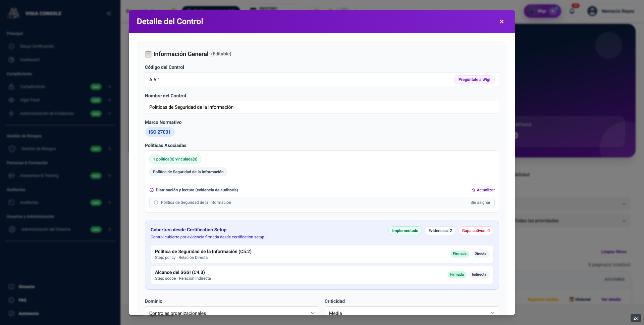Expand Auditorías with its plus icon
This screenshot has width=644, height=325.
(x=110, y=202)
